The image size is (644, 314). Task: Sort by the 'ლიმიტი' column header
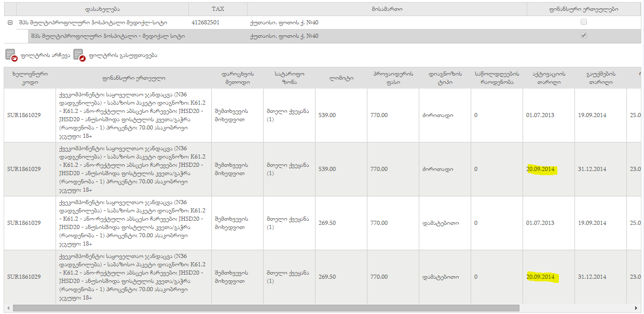point(341,78)
